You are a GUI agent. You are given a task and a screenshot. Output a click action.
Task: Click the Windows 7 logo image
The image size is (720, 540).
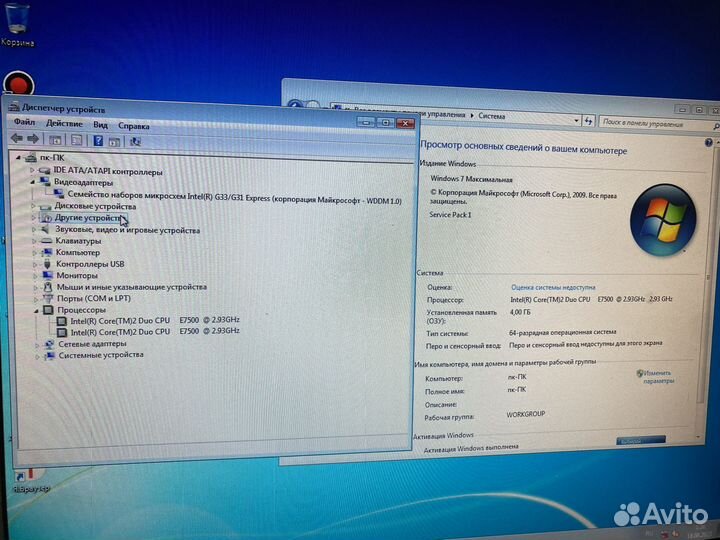coord(663,220)
